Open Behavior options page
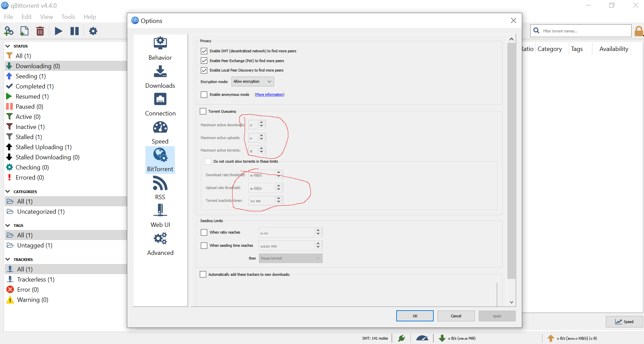The image size is (644, 344). point(160,49)
